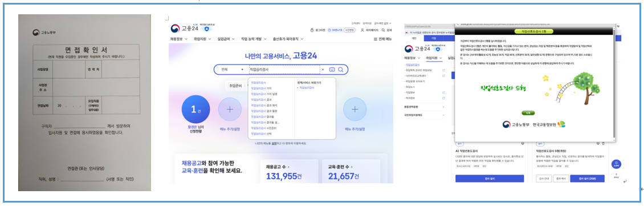
Task: Click the 고용노동부 logo on the paper form
Action: 44,33
